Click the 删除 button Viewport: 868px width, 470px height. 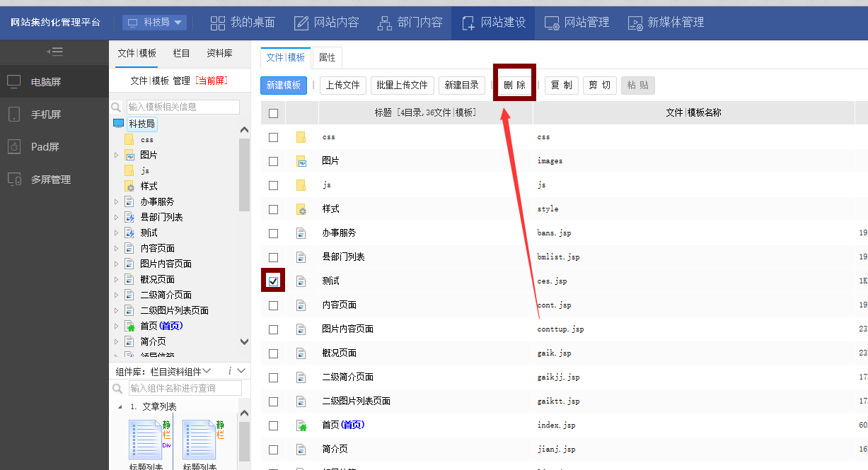coord(514,86)
